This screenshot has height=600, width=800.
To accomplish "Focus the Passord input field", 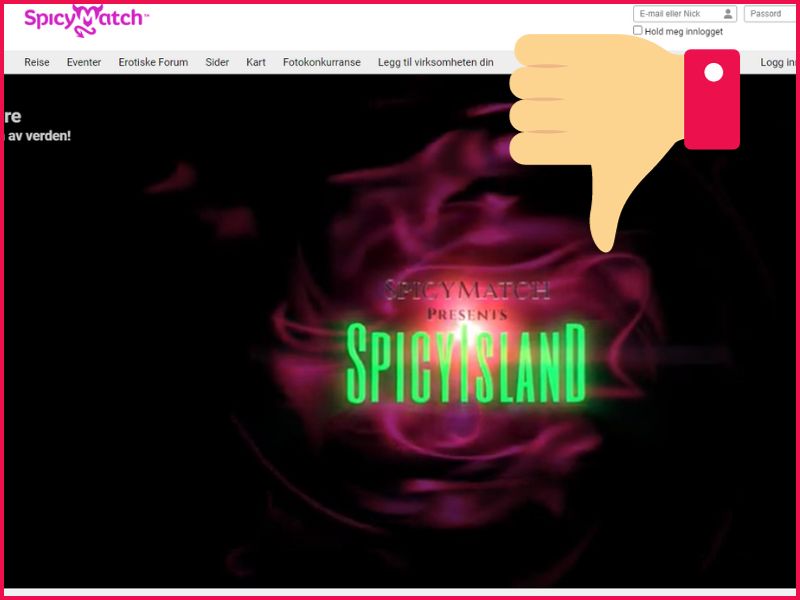I will pyautogui.click(x=769, y=14).
